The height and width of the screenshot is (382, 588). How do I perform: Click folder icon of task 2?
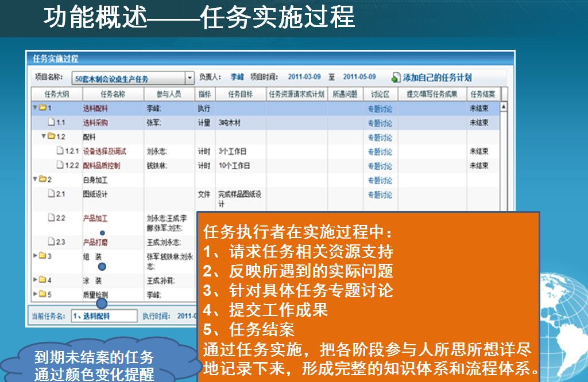[x=42, y=178]
